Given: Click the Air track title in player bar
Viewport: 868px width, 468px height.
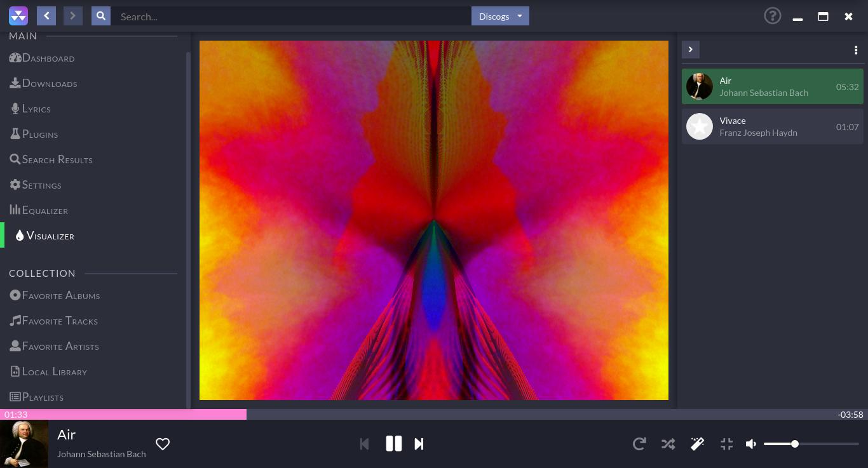Looking at the screenshot, I should (x=66, y=434).
